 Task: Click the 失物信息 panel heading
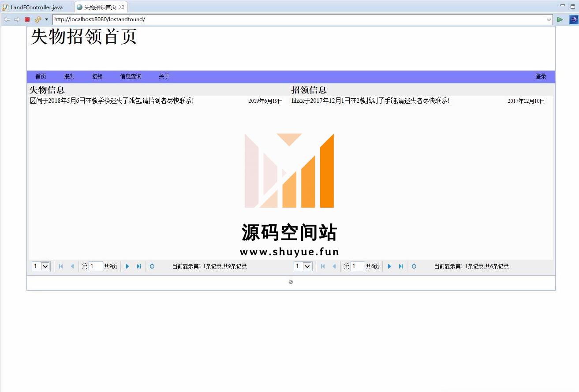point(47,90)
